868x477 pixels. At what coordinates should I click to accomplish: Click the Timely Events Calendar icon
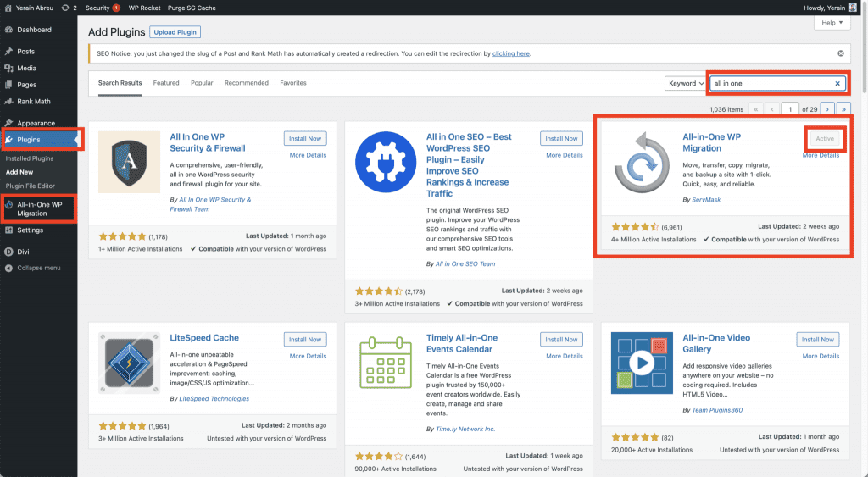click(386, 363)
